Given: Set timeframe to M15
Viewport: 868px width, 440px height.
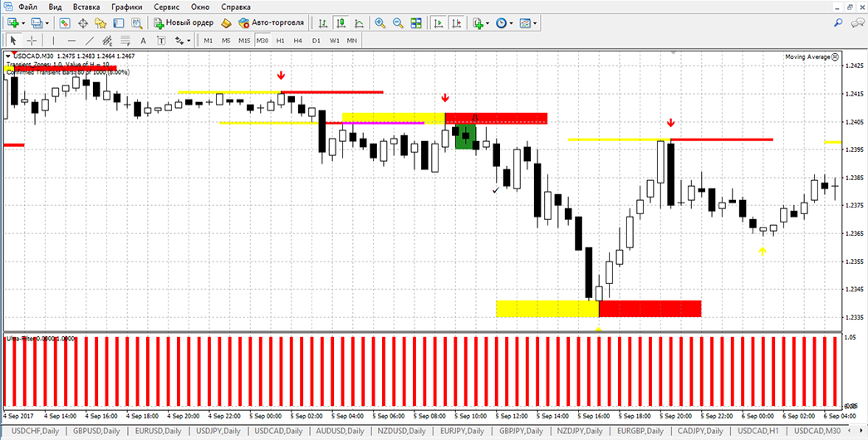Looking at the screenshot, I should (244, 41).
